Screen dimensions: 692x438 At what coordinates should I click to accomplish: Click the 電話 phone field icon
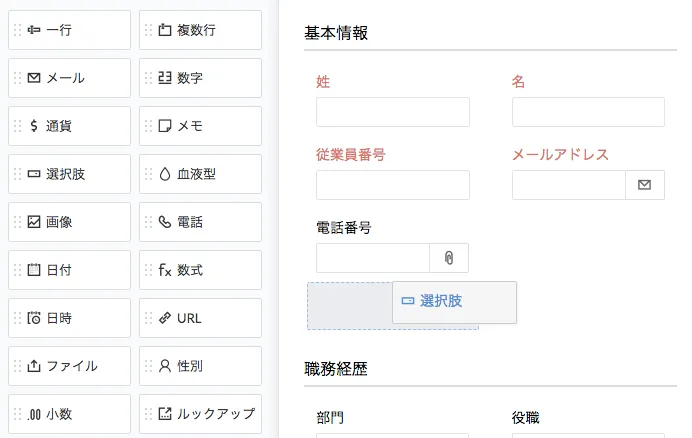165,222
